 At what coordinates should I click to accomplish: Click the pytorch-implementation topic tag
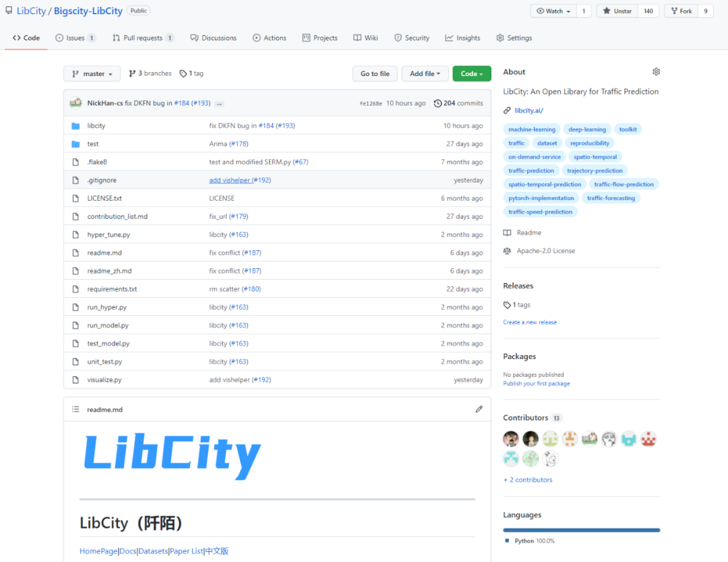coord(541,197)
